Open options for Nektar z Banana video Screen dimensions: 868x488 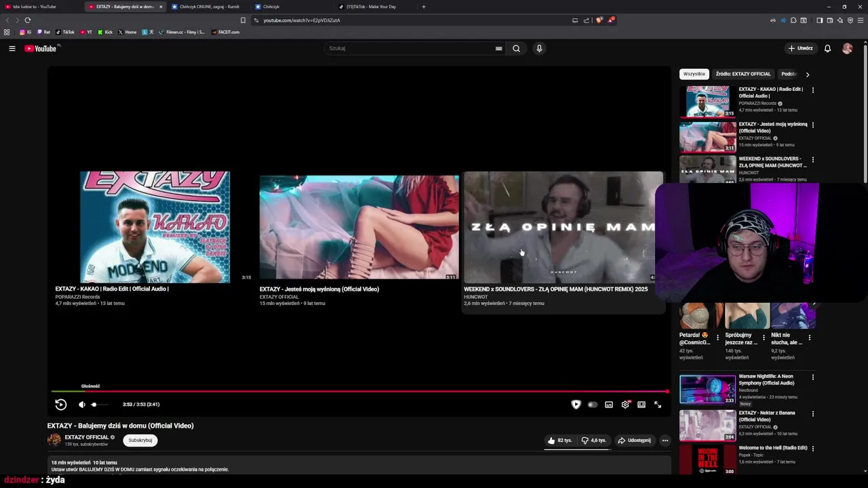pos(812,413)
